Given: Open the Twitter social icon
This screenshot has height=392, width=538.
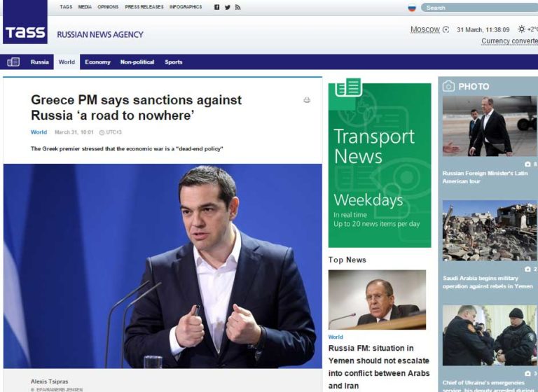Looking at the screenshot, I should [x=227, y=7].
